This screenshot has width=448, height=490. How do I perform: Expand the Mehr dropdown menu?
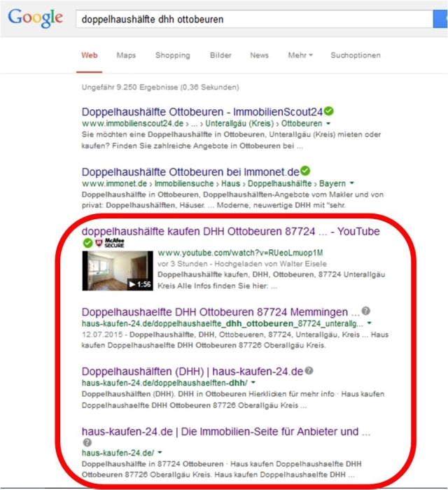[x=300, y=55]
